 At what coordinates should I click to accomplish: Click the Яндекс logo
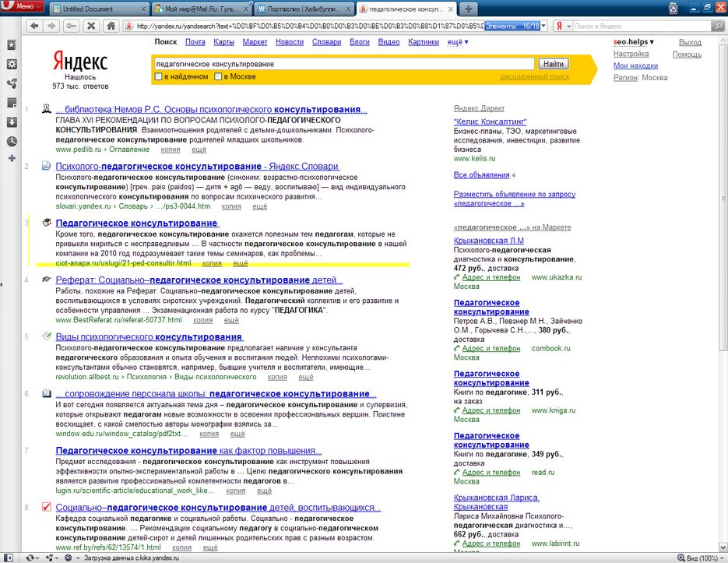(80, 61)
